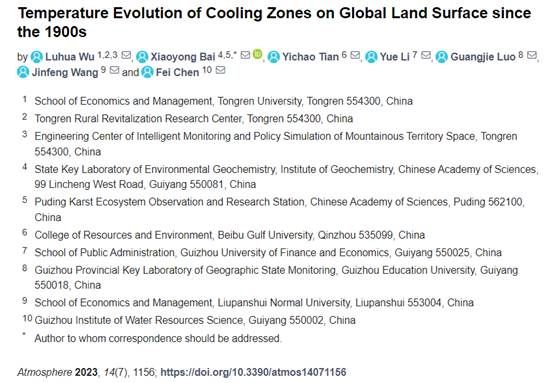Open the email envelope next to Guangjie Luo
The image size is (554, 383).
532,55
